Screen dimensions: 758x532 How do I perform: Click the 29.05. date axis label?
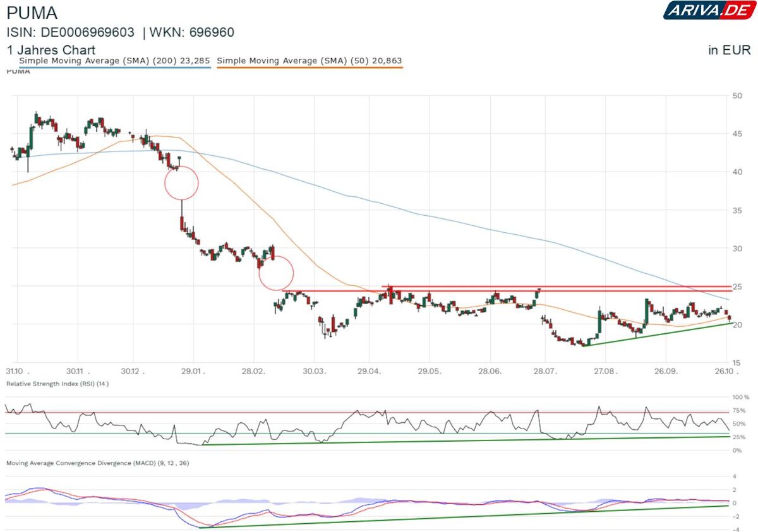429,371
